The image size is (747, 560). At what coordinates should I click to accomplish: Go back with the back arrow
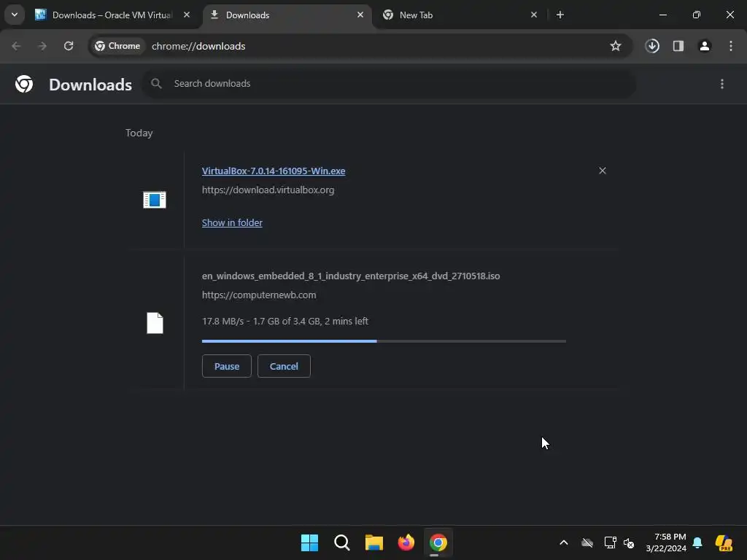(x=16, y=46)
